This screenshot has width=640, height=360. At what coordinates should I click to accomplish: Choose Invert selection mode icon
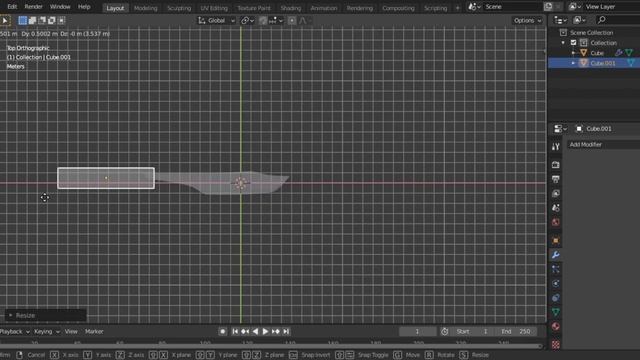click(52, 20)
